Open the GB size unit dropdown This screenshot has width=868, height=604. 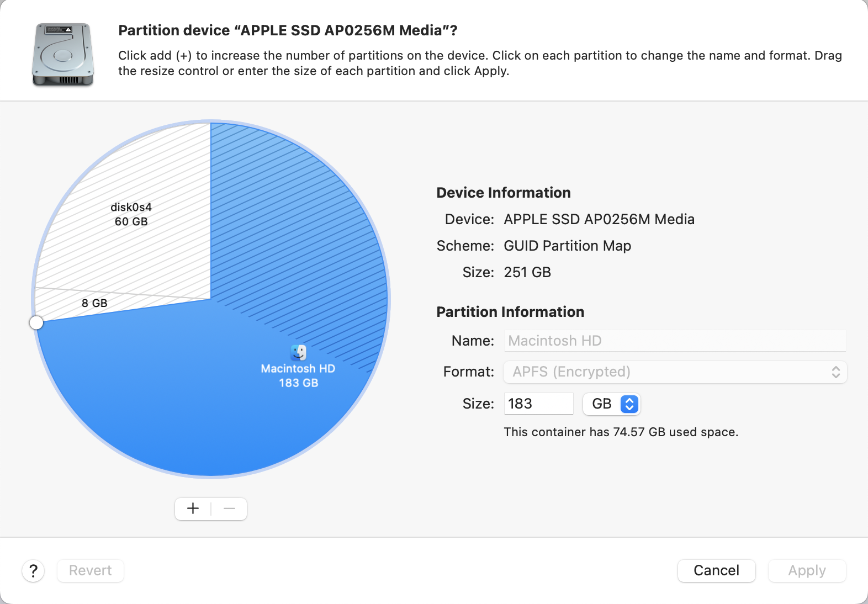(612, 404)
